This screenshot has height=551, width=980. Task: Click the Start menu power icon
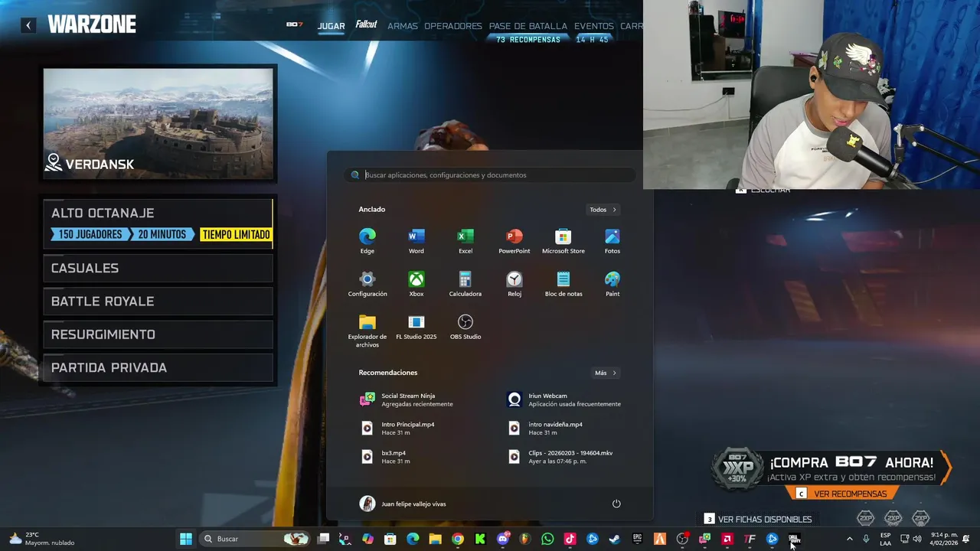tap(616, 504)
